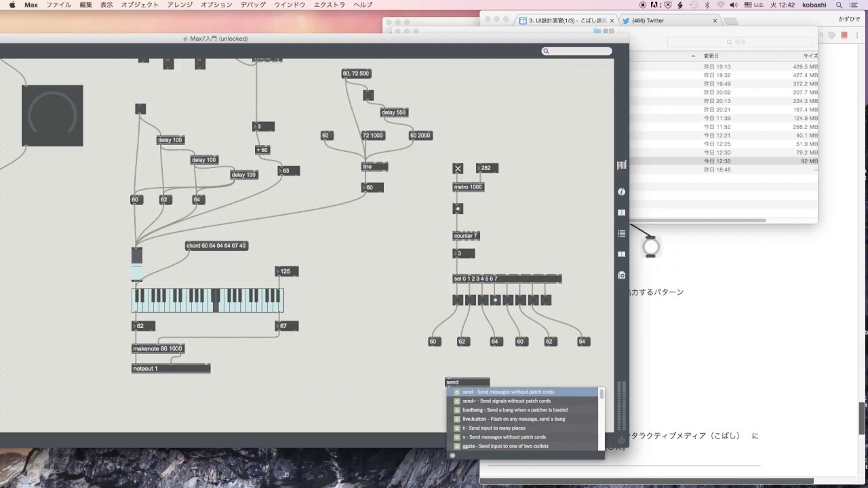The image size is (868, 488).
Task: Open the list view icon in the Max sidebar
Action: point(621,233)
